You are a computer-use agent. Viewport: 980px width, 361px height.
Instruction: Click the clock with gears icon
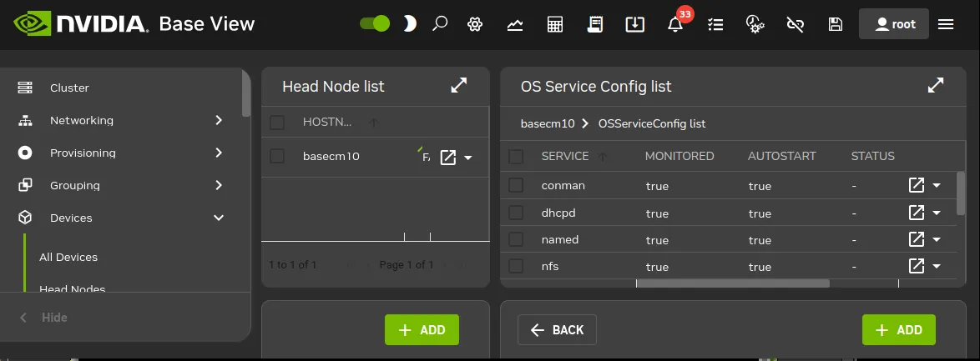point(755,24)
